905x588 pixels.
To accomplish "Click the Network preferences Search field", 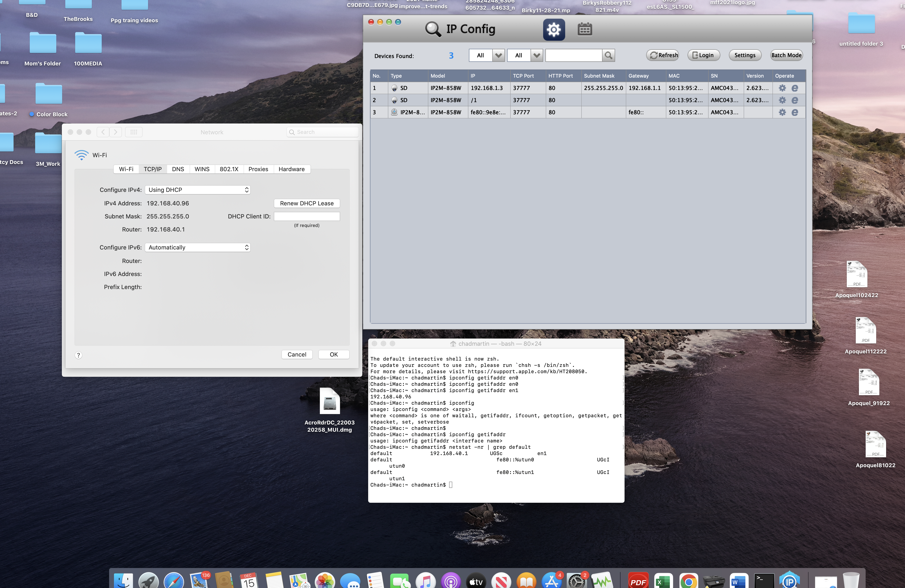I will pyautogui.click(x=322, y=132).
